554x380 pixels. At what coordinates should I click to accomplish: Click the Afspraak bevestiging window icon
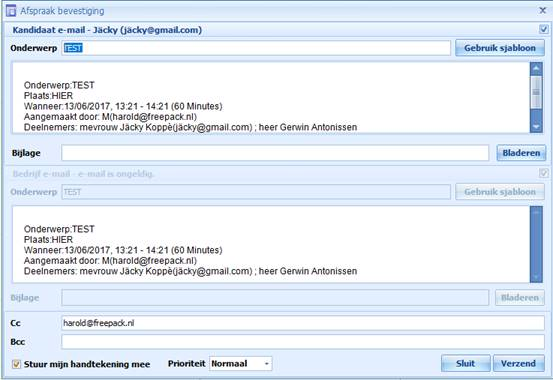11,11
